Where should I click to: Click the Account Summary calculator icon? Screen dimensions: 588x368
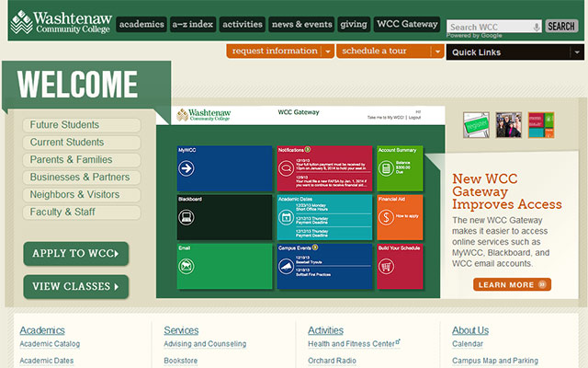pyautogui.click(x=386, y=168)
